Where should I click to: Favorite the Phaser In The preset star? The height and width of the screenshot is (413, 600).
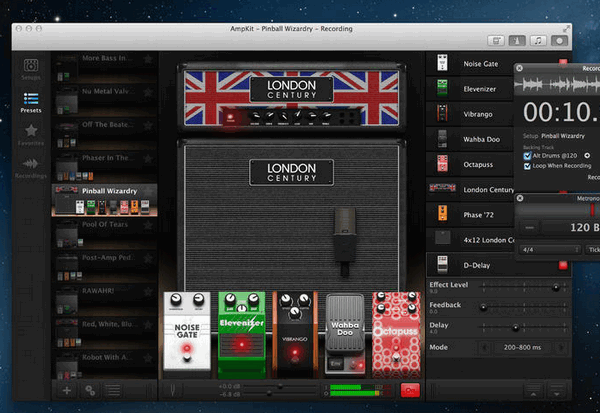[148, 158]
